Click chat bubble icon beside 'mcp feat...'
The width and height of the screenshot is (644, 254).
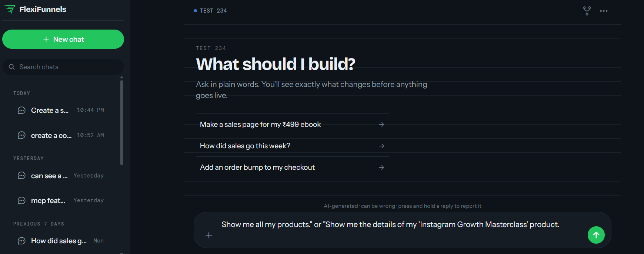pyautogui.click(x=22, y=200)
